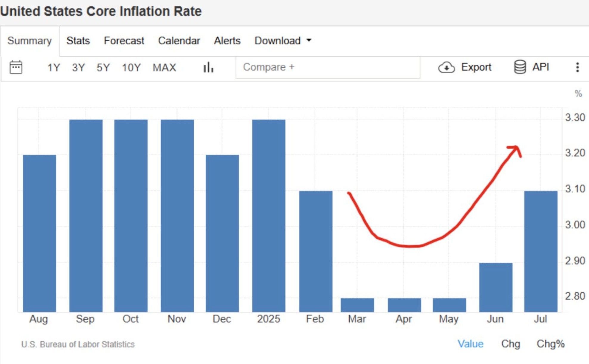Open the three-dot overflow menu
Screen dimensions: 589x364
578,67
